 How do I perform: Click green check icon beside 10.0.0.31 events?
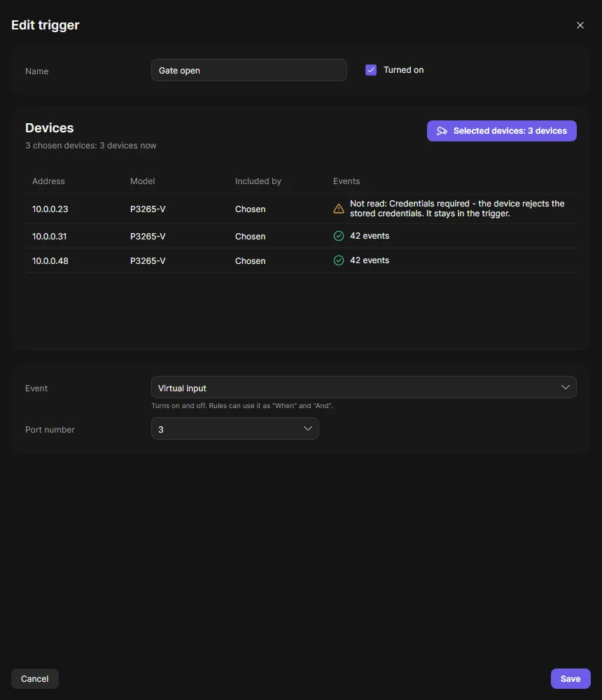[339, 236]
